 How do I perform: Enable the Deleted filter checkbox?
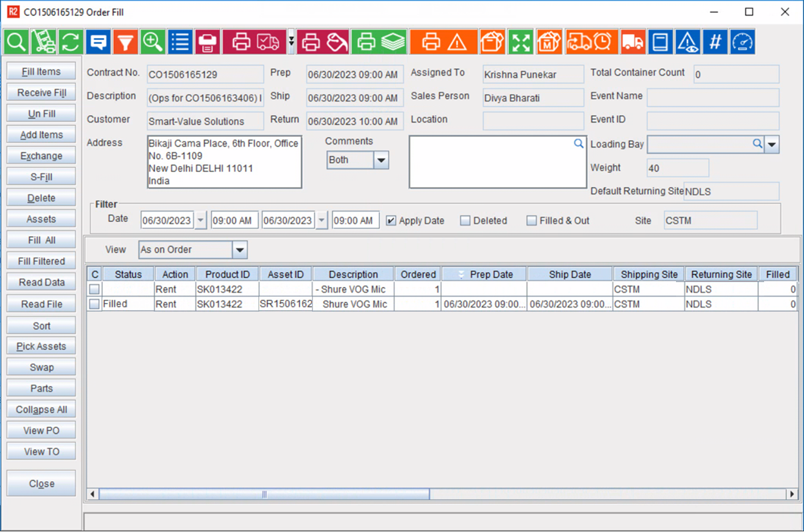tap(465, 220)
